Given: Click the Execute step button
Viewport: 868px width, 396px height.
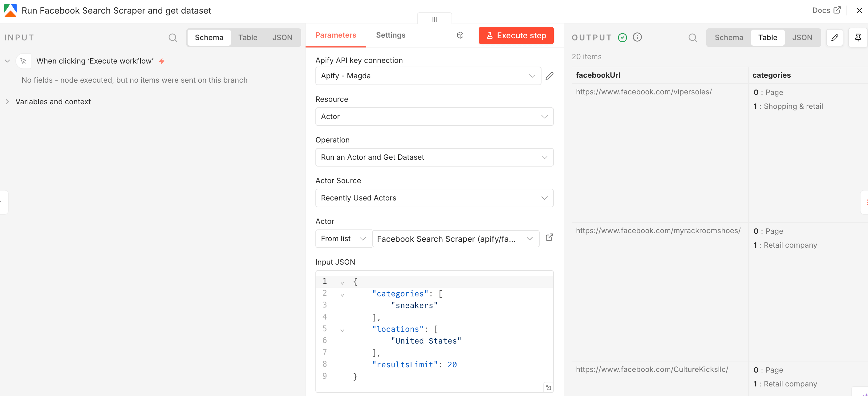Looking at the screenshot, I should point(516,35).
